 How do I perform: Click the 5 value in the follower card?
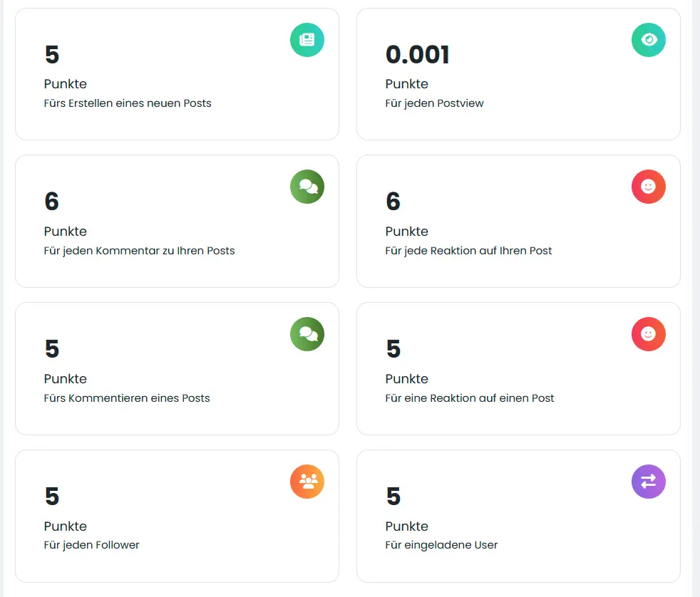(51, 496)
